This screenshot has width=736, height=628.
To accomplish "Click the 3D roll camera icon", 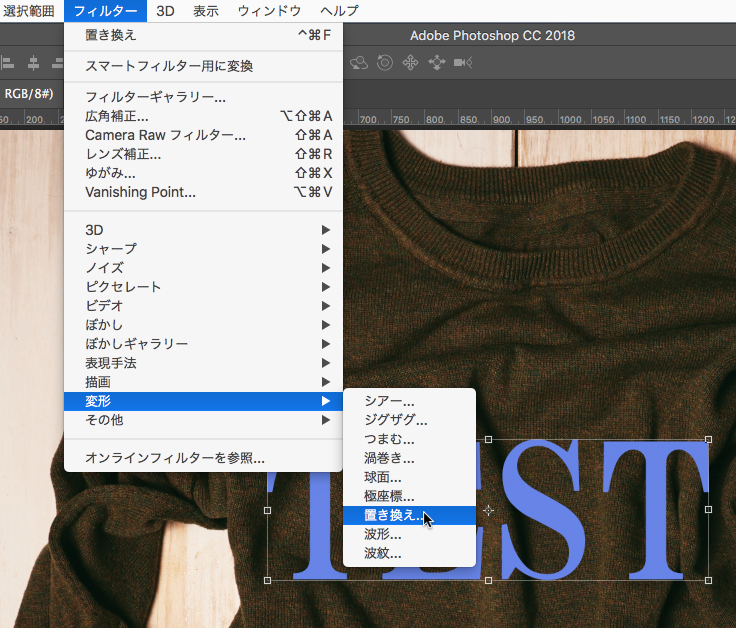I will tap(384, 62).
